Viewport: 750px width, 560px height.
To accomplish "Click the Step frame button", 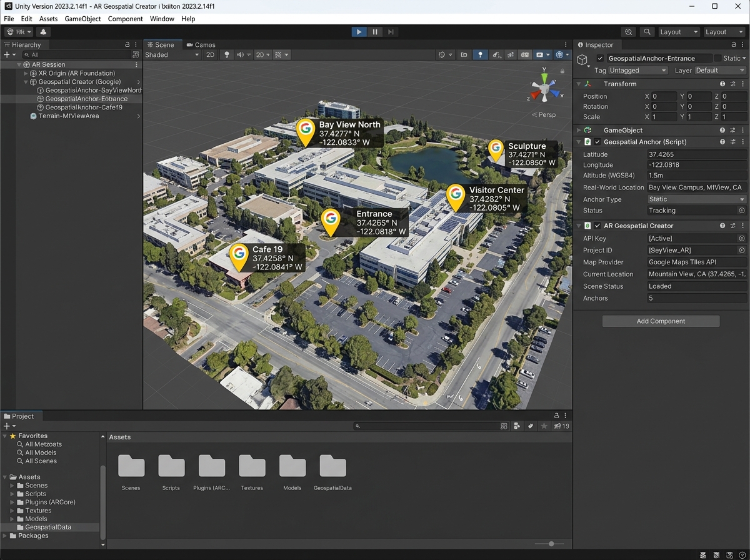I will [x=391, y=32].
